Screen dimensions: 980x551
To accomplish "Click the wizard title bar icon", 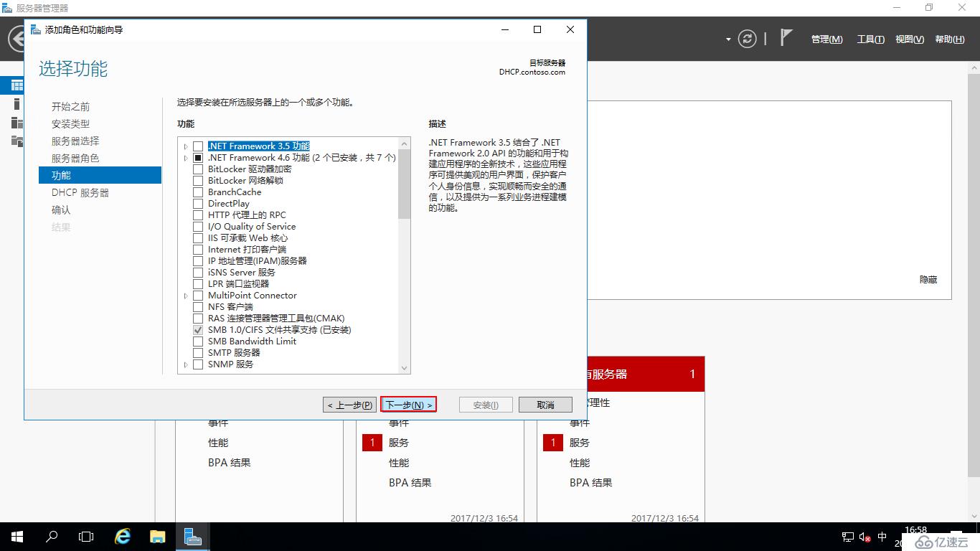I will (36, 29).
